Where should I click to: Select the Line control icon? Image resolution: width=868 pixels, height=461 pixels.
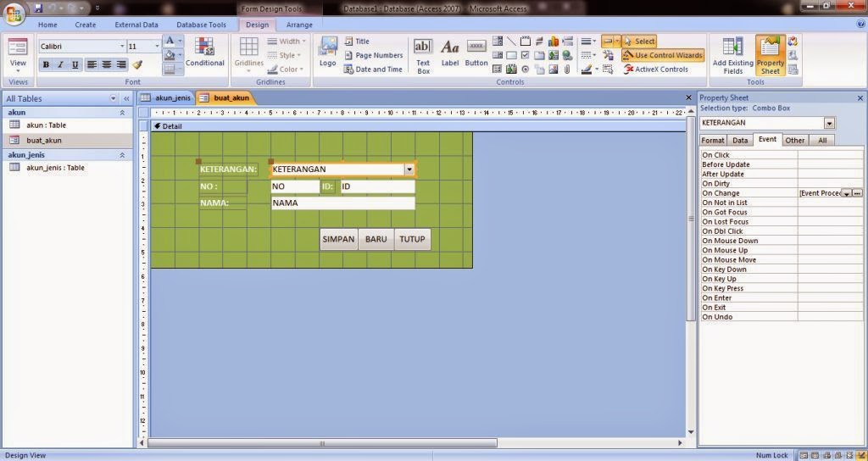(511, 41)
